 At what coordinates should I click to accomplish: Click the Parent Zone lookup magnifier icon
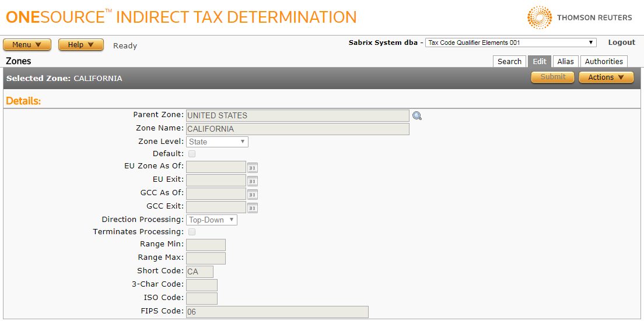click(x=417, y=116)
